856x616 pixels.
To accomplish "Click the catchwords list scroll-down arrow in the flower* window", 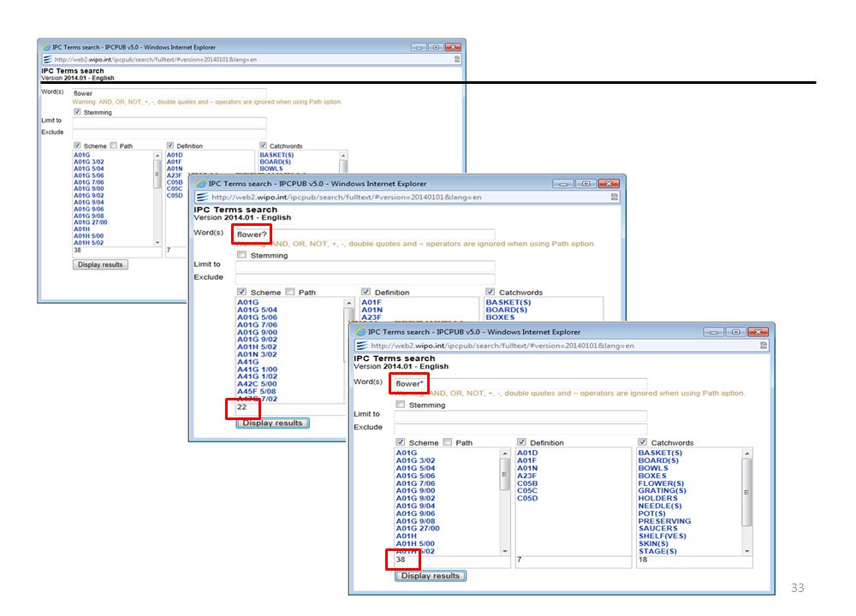I will [x=746, y=552].
